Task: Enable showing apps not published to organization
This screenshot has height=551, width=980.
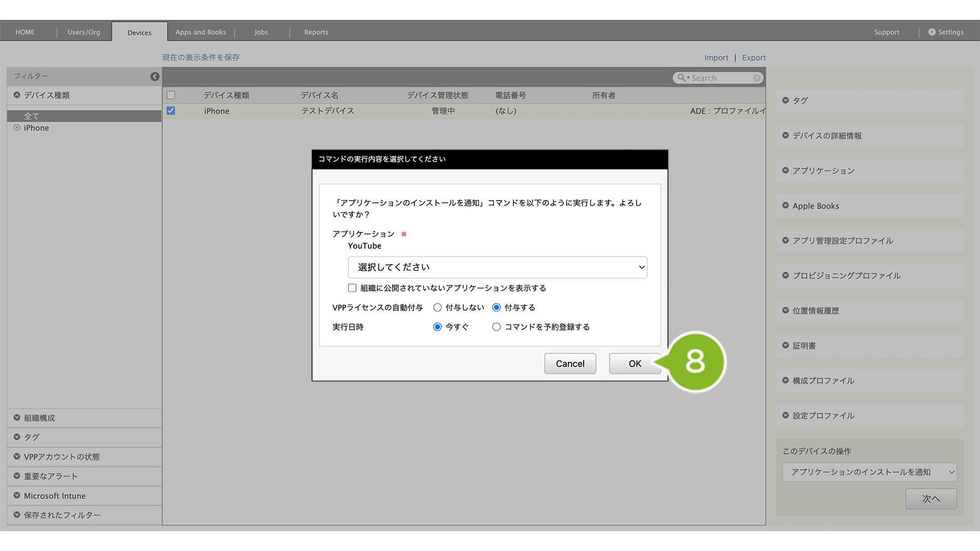Action: pyautogui.click(x=352, y=288)
